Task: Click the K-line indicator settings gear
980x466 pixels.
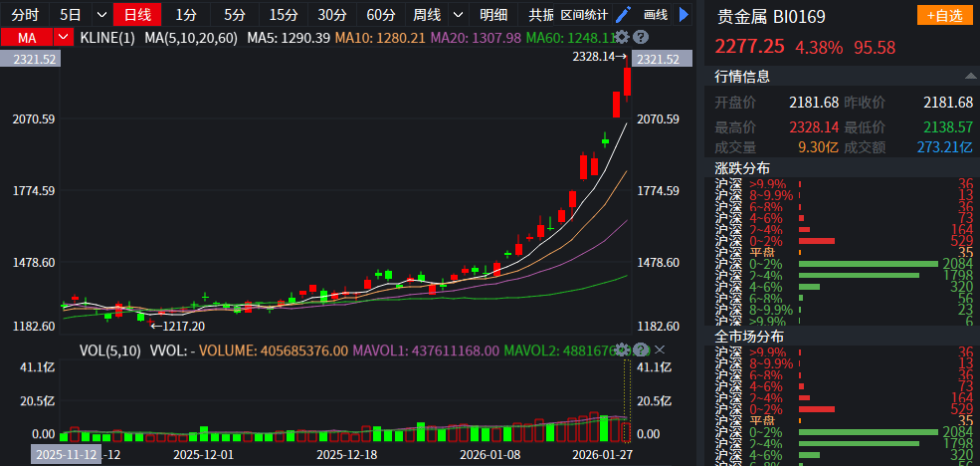Action: pyautogui.click(x=623, y=37)
